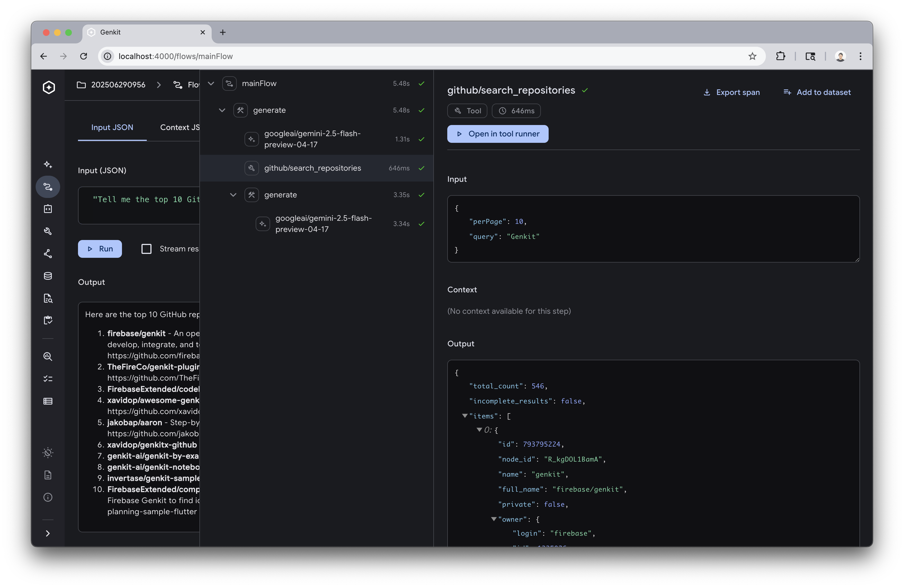
Task: Click the Genkit logo icon in sidebar
Action: click(x=49, y=87)
